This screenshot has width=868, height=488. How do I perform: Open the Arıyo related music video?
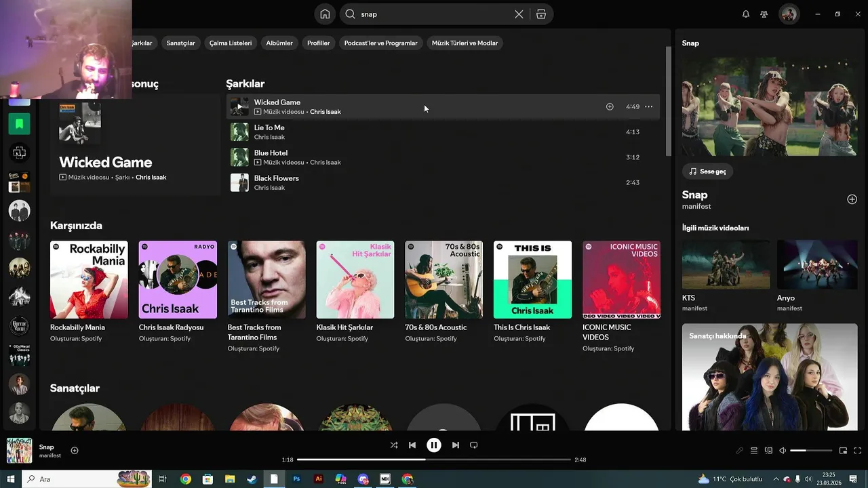point(817,276)
